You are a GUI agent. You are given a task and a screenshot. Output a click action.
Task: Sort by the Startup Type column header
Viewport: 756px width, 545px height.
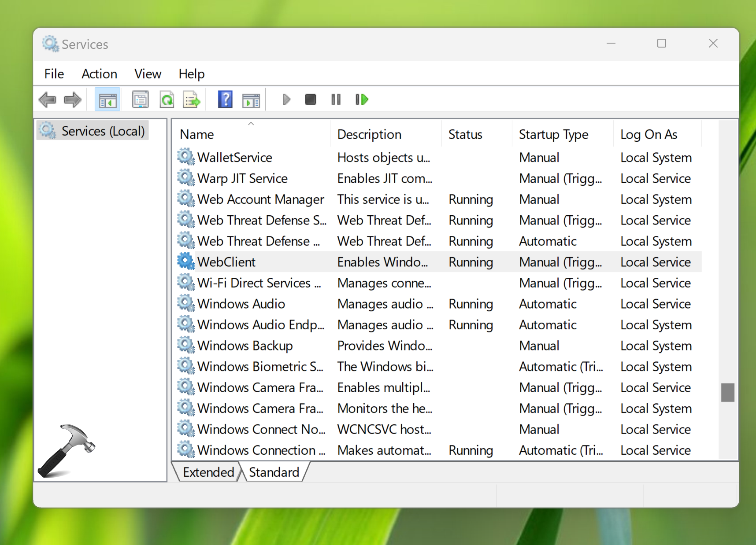[553, 135]
